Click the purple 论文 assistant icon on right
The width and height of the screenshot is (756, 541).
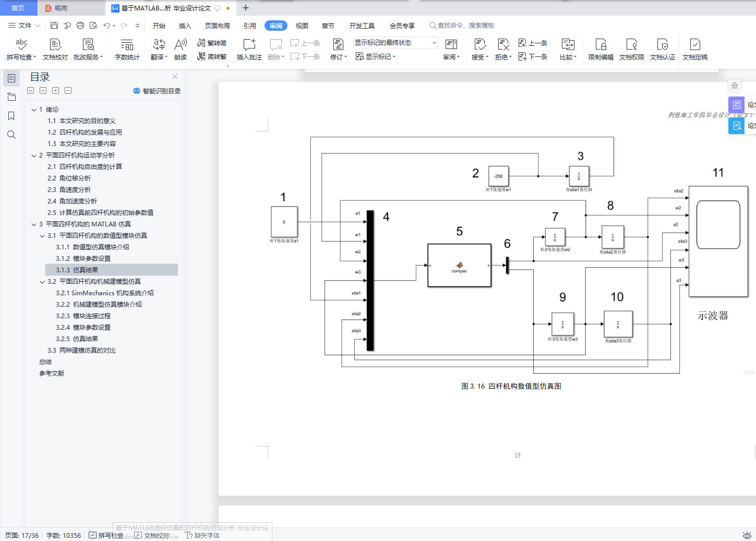[x=737, y=105]
